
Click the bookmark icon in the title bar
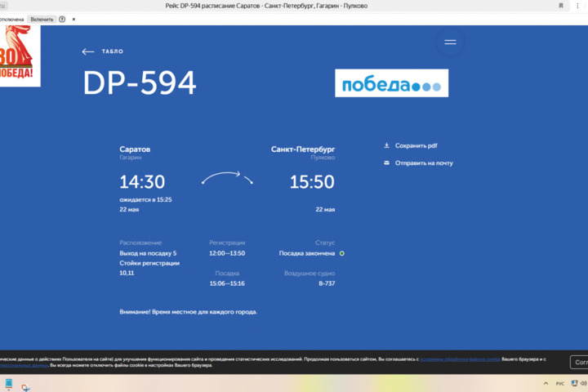click(x=561, y=6)
